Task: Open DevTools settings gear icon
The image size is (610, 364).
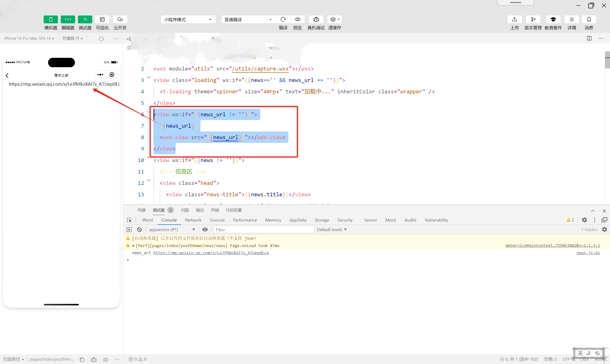Action: 584,220
